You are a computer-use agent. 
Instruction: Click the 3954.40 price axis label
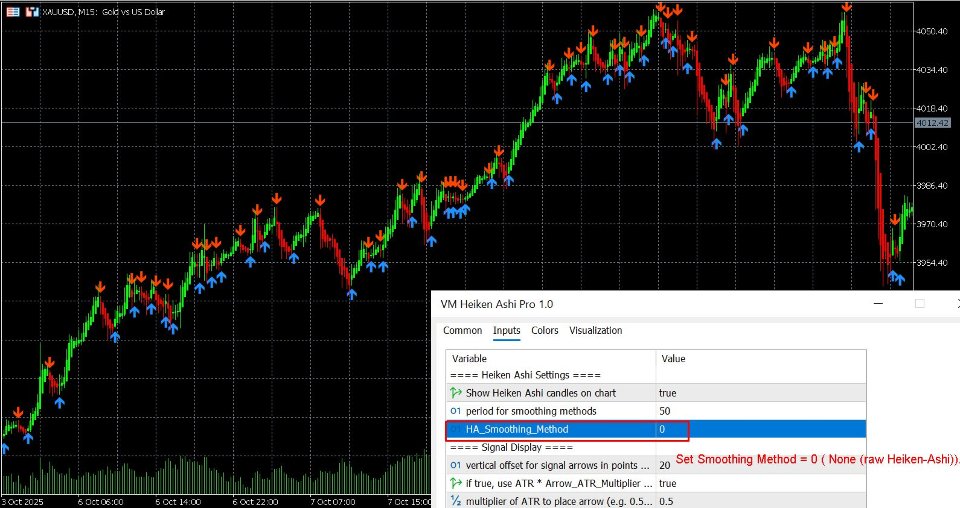932,263
